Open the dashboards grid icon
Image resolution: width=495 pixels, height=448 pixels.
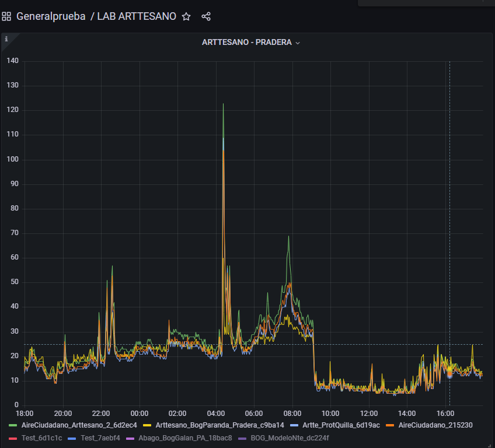(x=6, y=16)
